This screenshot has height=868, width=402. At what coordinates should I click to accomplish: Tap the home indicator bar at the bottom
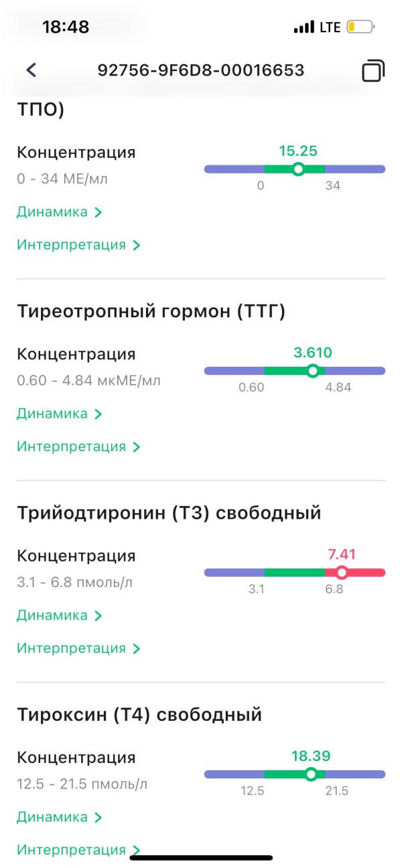coord(201,857)
